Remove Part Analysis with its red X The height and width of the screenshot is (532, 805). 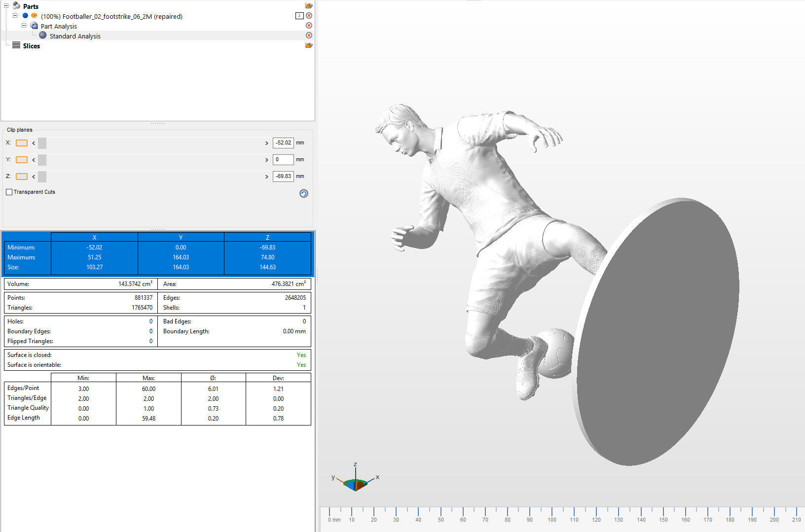coord(309,26)
